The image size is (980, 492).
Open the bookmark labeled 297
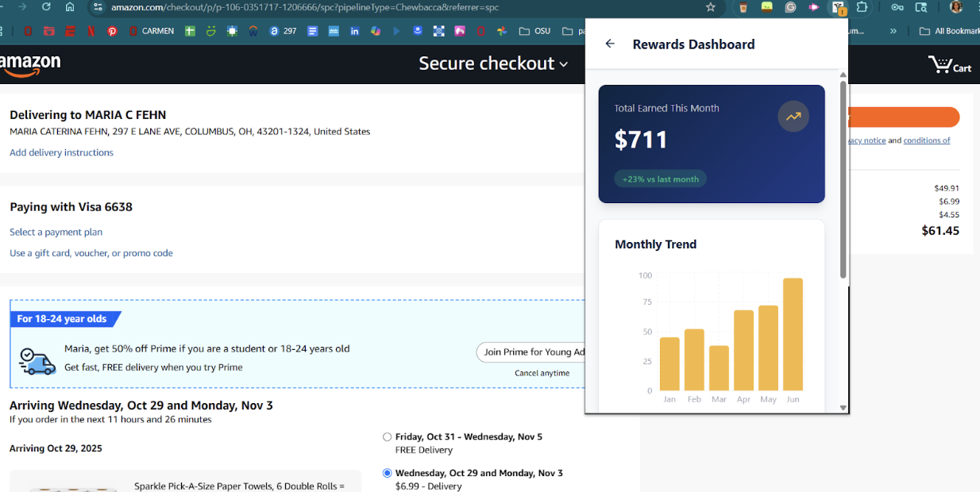(x=282, y=31)
